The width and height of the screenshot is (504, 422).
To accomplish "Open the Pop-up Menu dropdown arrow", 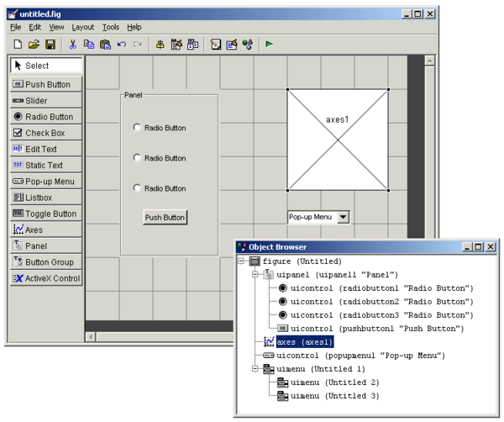I will click(343, 217).
